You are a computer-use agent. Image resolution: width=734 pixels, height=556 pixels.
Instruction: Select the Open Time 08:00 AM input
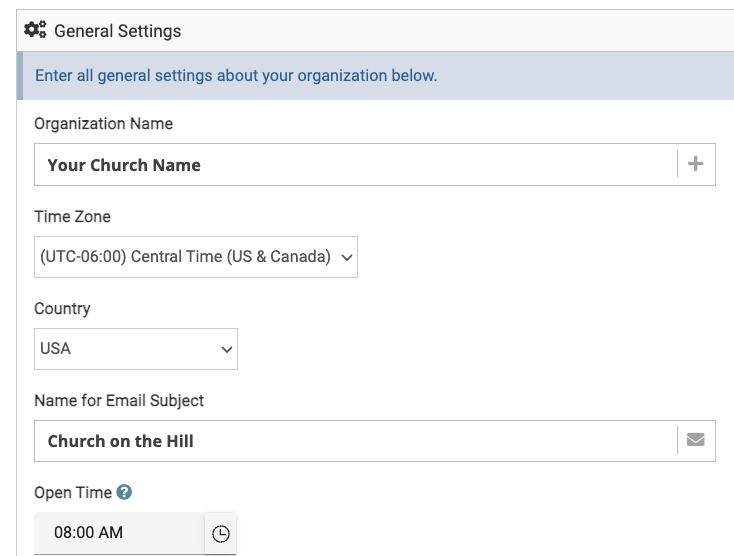point(118,533)
